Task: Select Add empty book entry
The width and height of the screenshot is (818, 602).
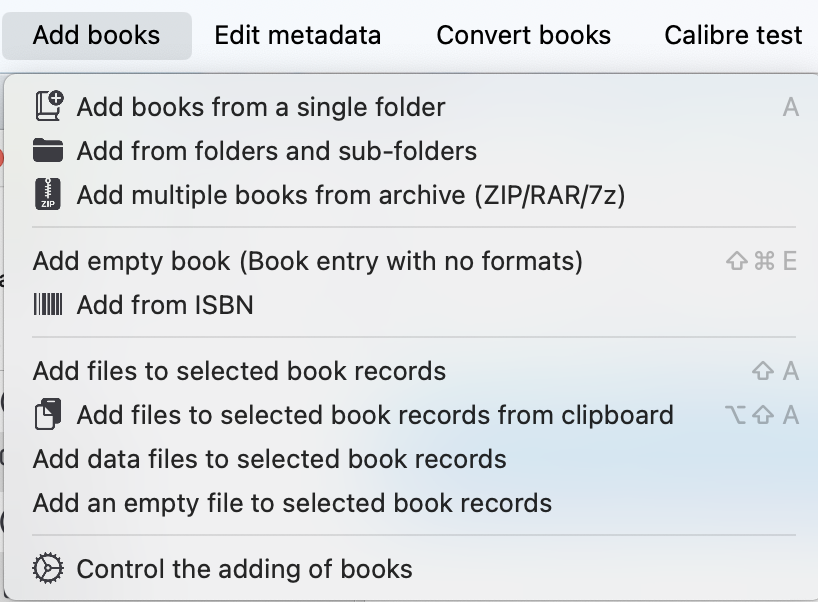Action: coord(307,261)
